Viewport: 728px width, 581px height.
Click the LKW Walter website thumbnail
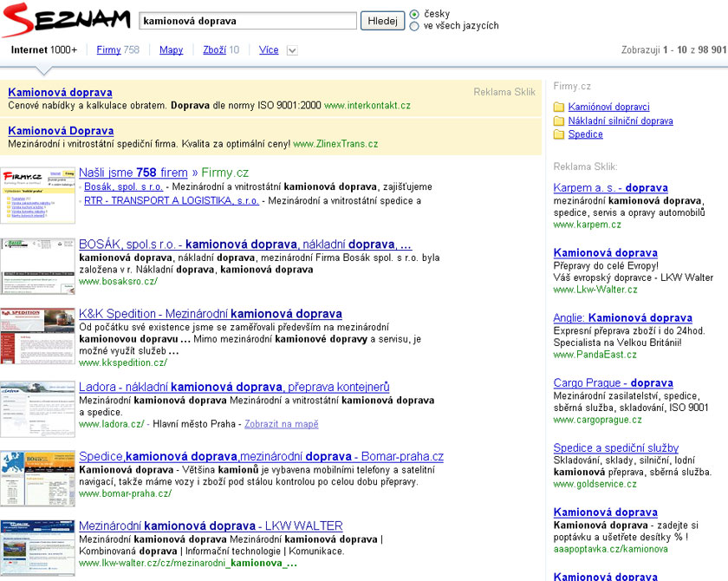(37, 548)
